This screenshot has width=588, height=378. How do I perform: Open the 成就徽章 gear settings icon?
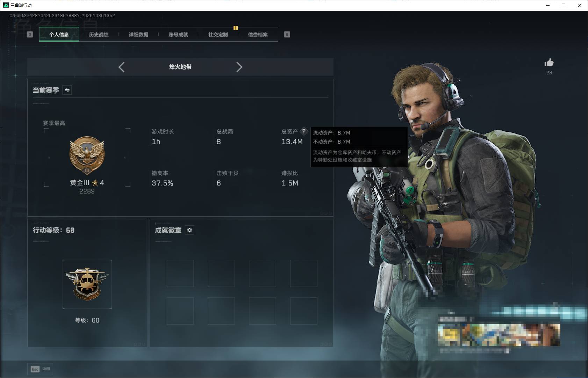tap(189, 230)
